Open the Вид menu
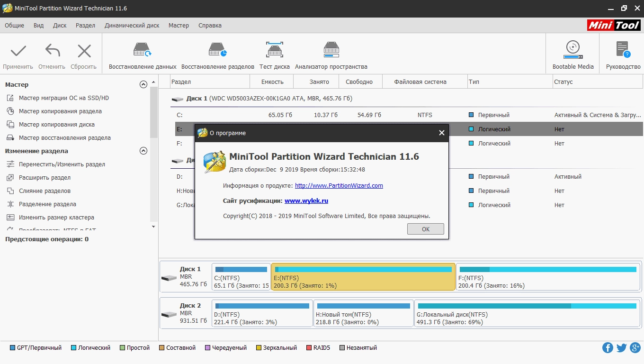The height and width of the screenshot is (364, 644). pyautogui.click(x=39, y=26)
